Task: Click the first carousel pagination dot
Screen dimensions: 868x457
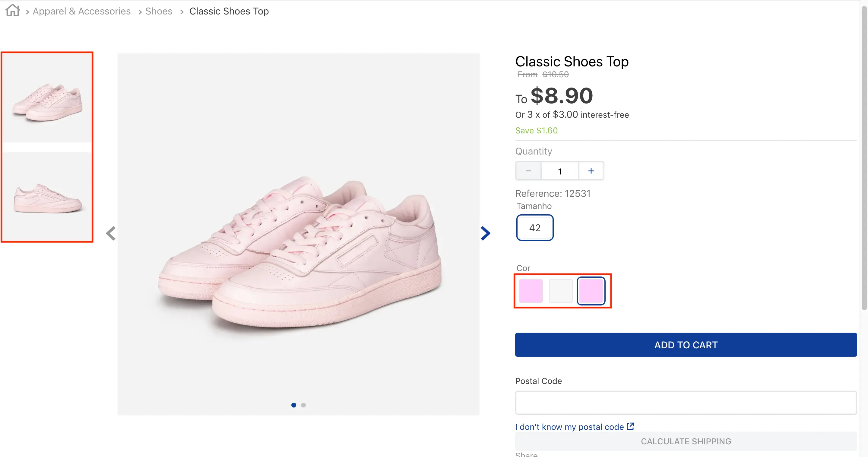Action: point(293,405)
